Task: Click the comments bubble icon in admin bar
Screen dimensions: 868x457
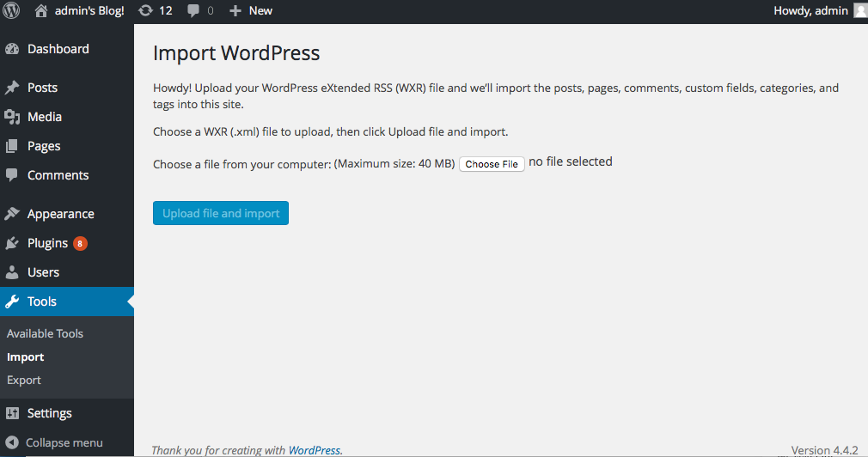Action: point(193,11)
